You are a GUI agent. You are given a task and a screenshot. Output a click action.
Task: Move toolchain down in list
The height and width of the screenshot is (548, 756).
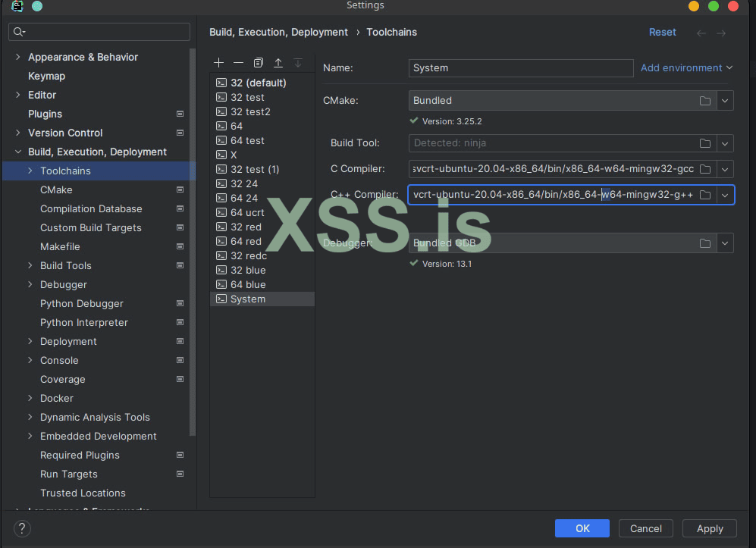pyautogui.click(x=298, y=63)
